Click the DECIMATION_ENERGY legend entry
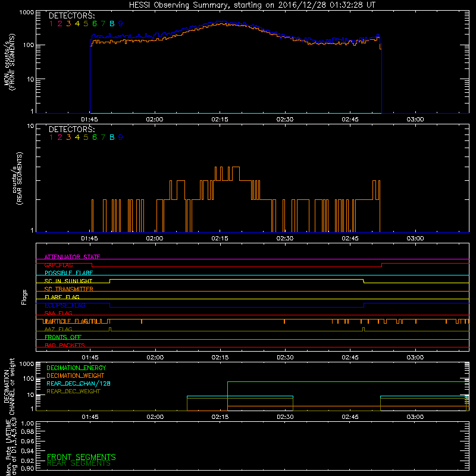The height and width of the screenshot is (476, 476). click(x=76, y=368)
